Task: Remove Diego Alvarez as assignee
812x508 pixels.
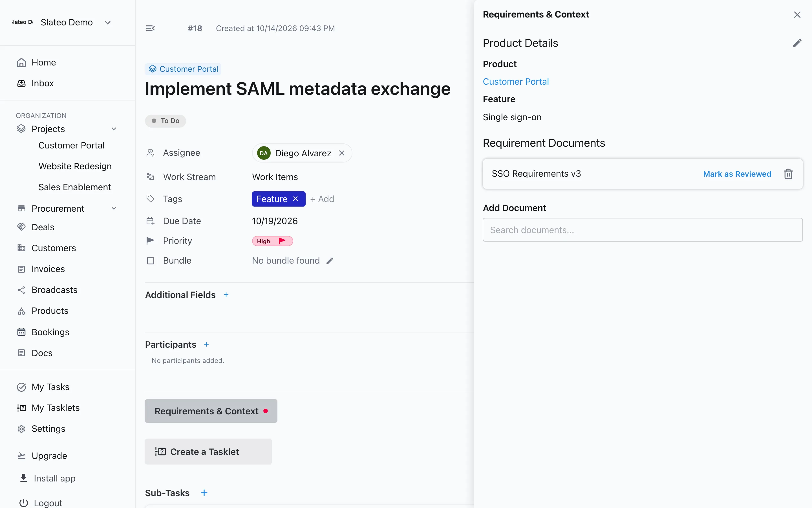Action: [342, 153]
